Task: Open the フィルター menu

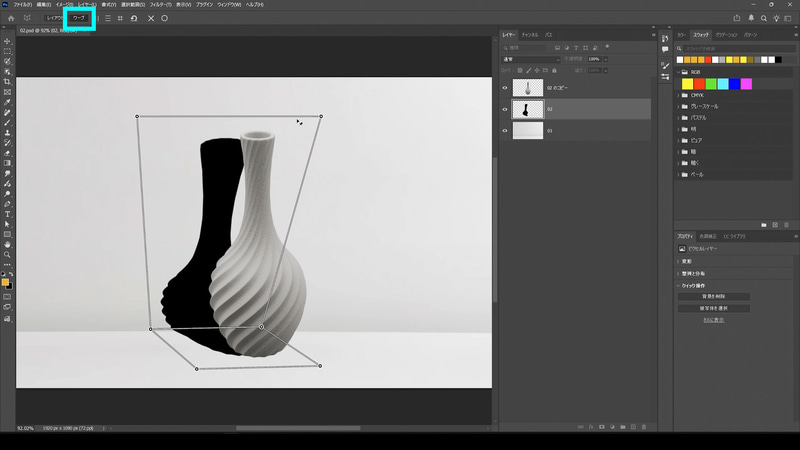Action: pos(159,4)
